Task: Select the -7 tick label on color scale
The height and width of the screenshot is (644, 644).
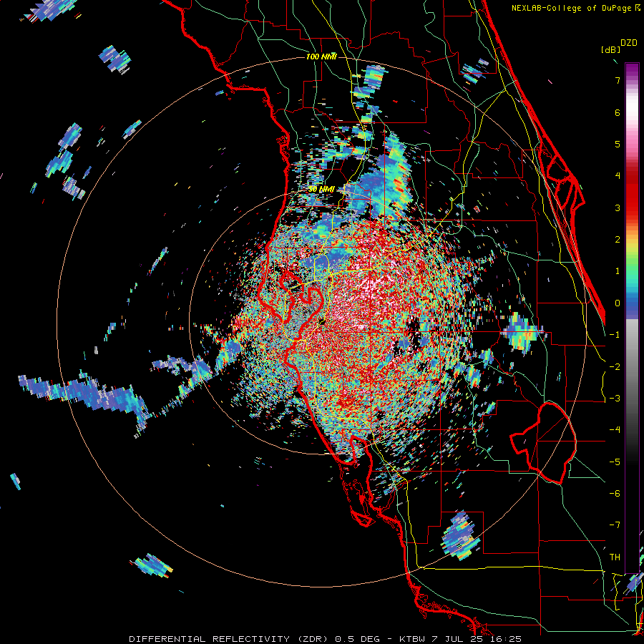Action: click(x=615, y=525)
